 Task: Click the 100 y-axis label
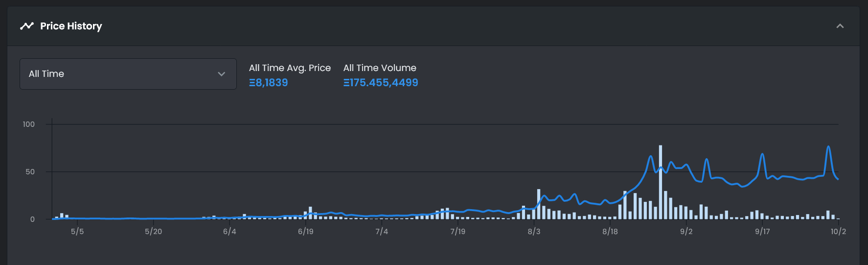click(x=29, y=124)
